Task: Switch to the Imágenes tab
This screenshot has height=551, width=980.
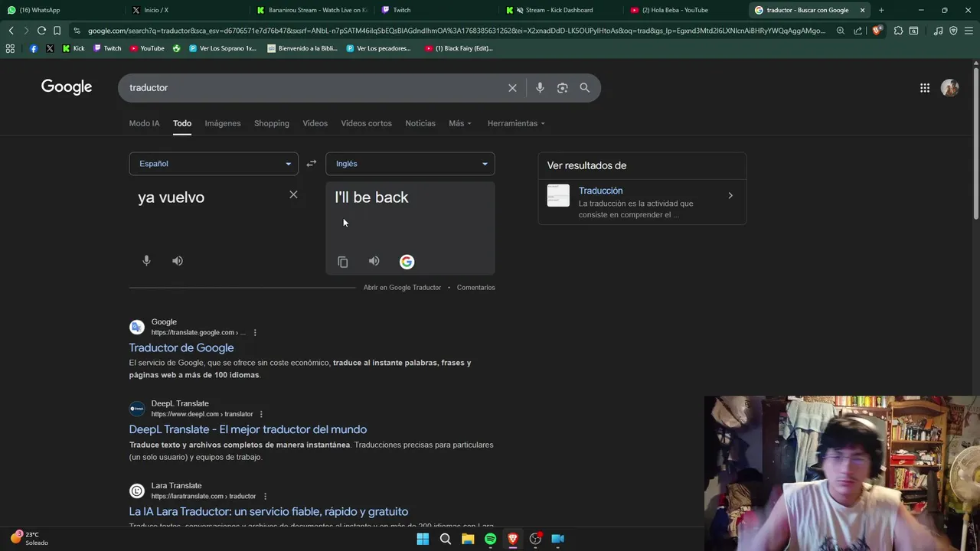Action: point(223,123)
